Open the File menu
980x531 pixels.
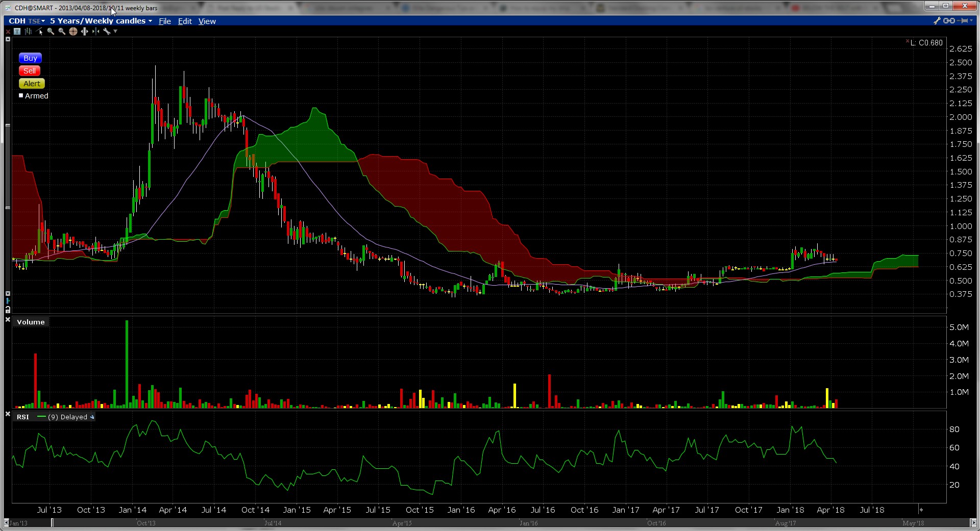(164, 21)
